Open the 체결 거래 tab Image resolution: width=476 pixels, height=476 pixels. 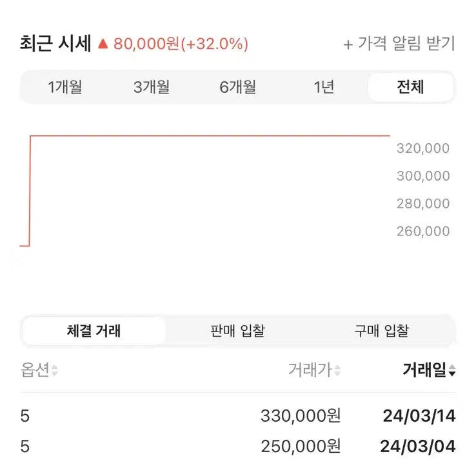click(94, 332)
